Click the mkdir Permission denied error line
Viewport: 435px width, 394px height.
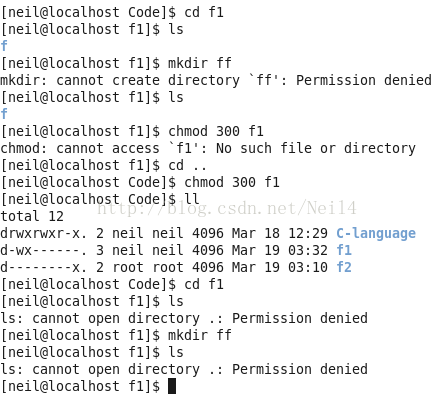(216, 80)
